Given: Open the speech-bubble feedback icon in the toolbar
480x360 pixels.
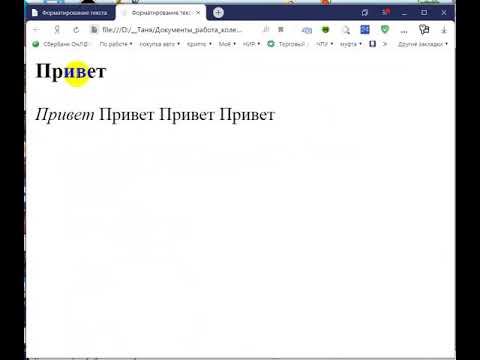Looking at the screenshot, I should point(424,30).
